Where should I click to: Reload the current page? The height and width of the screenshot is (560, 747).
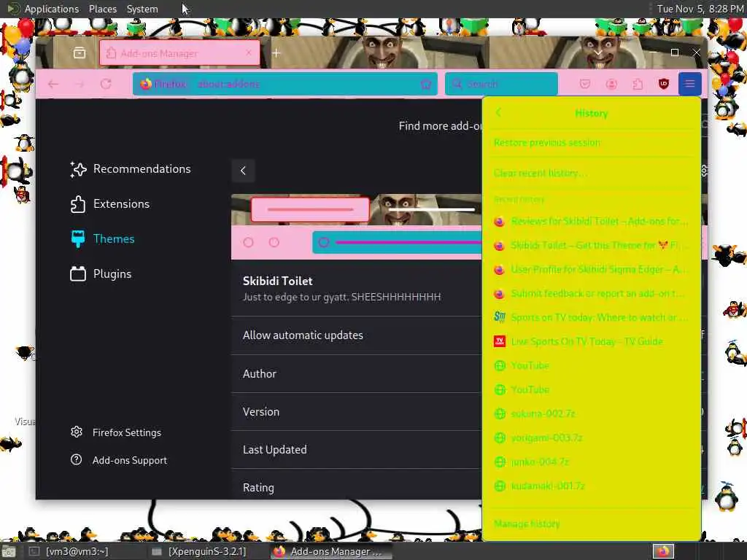pos(106,85)
